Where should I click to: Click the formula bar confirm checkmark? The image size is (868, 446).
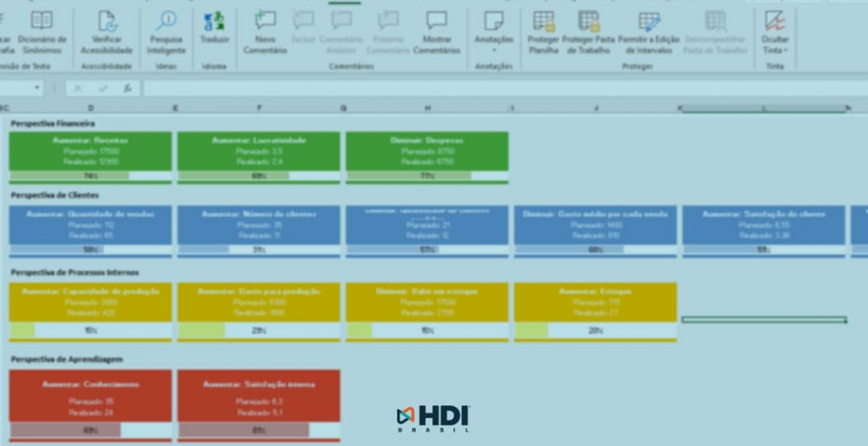[102, 88]
